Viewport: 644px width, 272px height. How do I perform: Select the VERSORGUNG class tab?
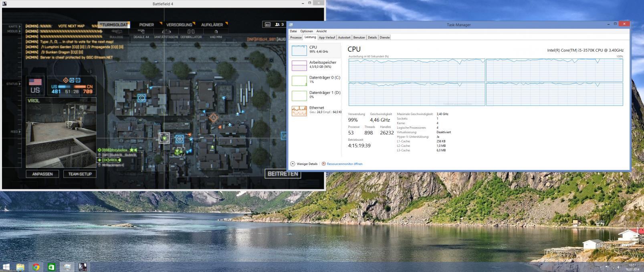click(x=180, y=25)
